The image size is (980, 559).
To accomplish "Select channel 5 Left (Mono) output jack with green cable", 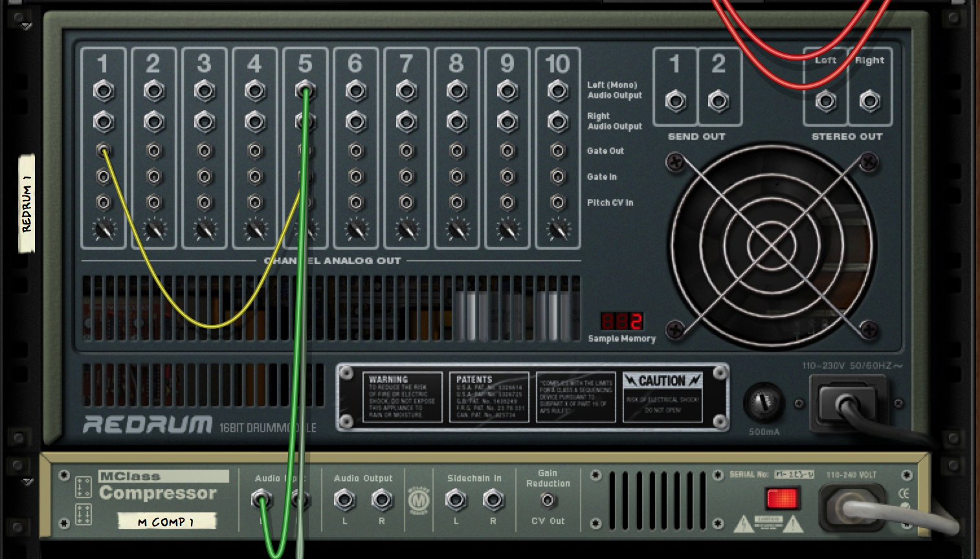I will point(306,91).
